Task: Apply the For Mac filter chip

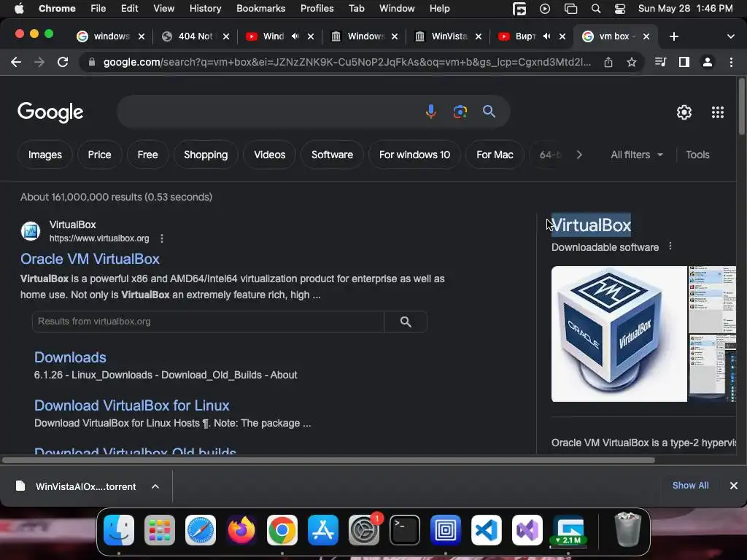Action: click(x=495, y=155)
